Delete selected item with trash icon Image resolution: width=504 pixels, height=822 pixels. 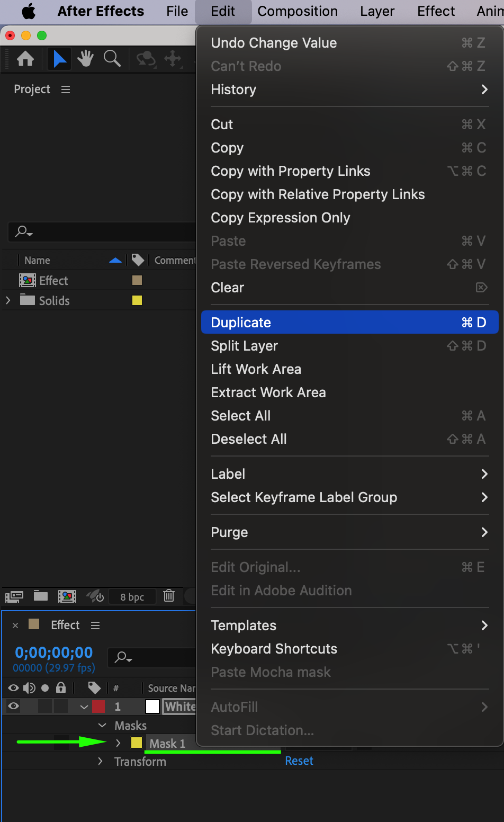click(x=169, y=596)
